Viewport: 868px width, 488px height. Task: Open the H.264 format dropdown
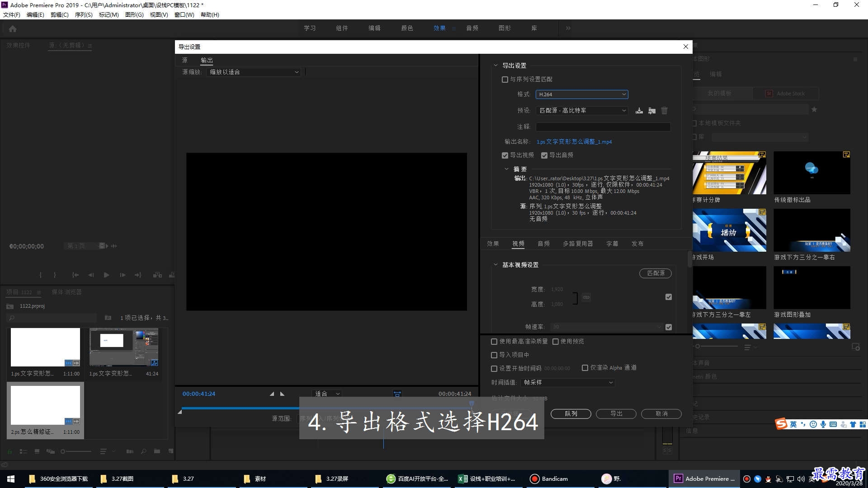point(582,94)
